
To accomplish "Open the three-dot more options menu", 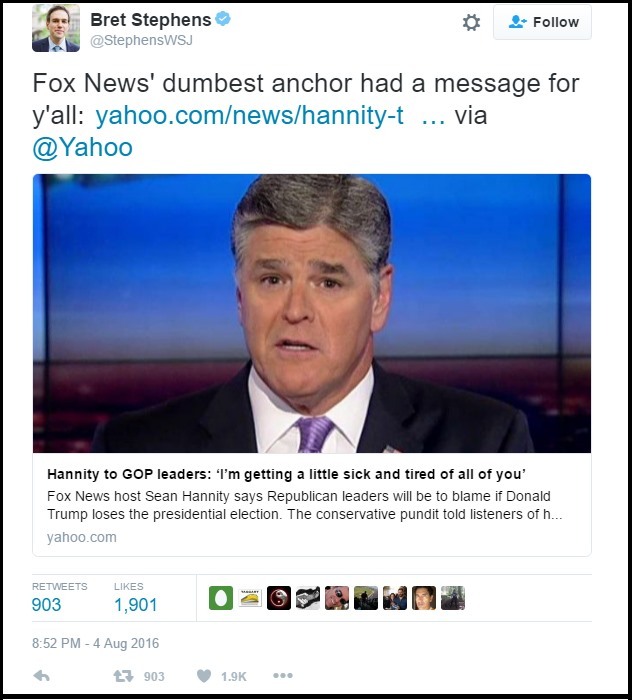I will point(283,675).
